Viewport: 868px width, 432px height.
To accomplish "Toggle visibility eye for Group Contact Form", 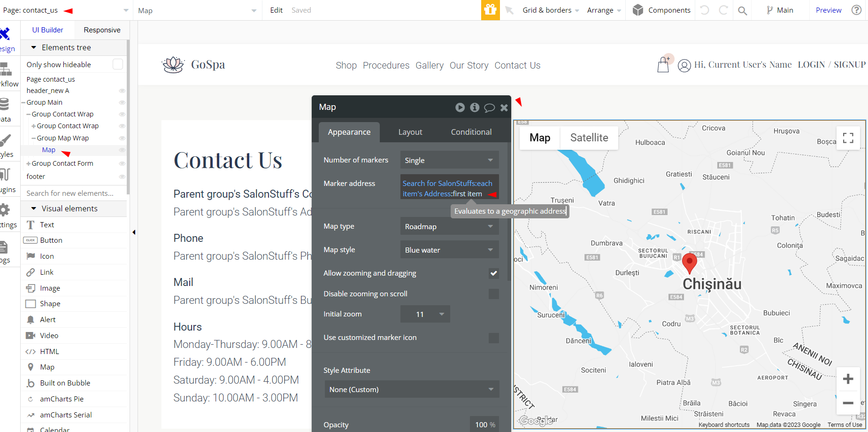I will click(122, 163).
